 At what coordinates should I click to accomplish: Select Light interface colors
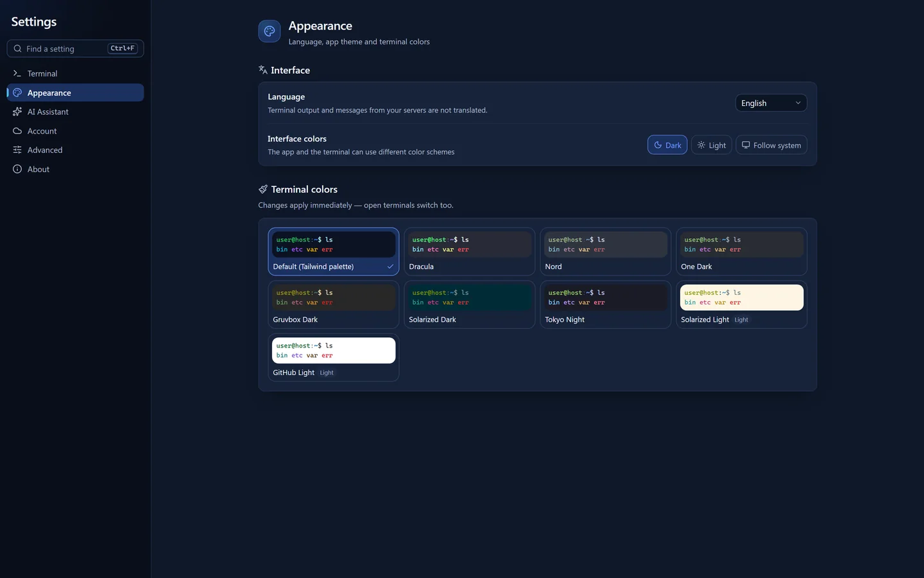[x=712, y=145]
